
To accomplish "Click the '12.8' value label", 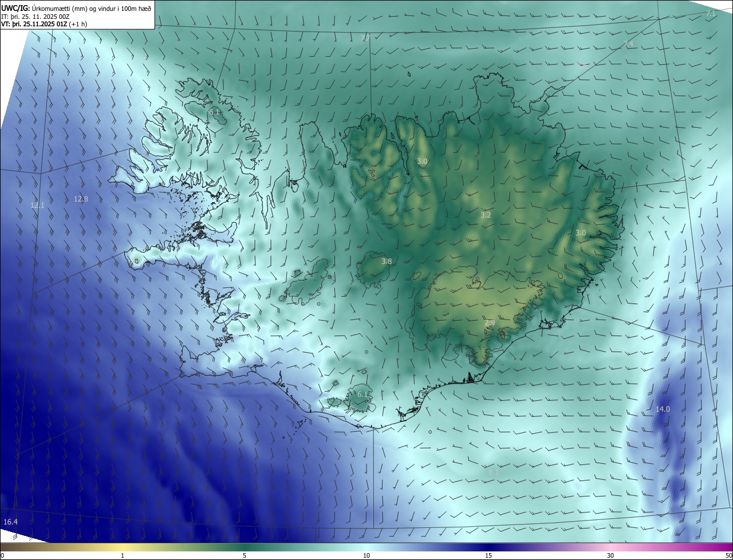I will (81, 199).
